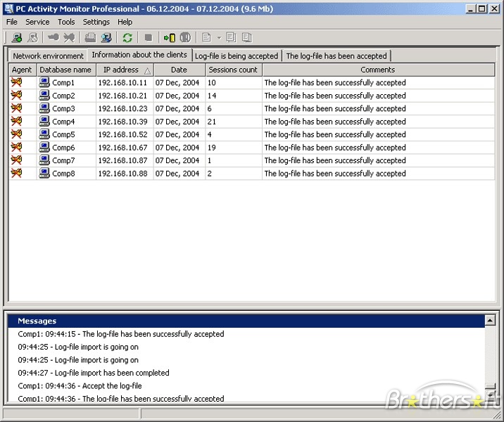This screenshot has height=422, width=504.
Task: Select the Comp3 database name
Action: coord(63,108)
